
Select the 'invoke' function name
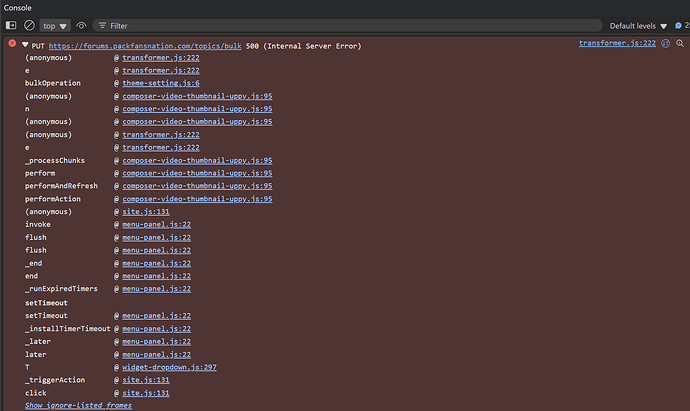38,224
